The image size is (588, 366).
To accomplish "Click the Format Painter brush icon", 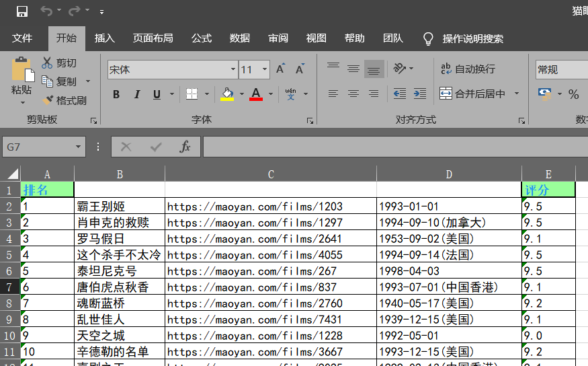I will (47, 100).
